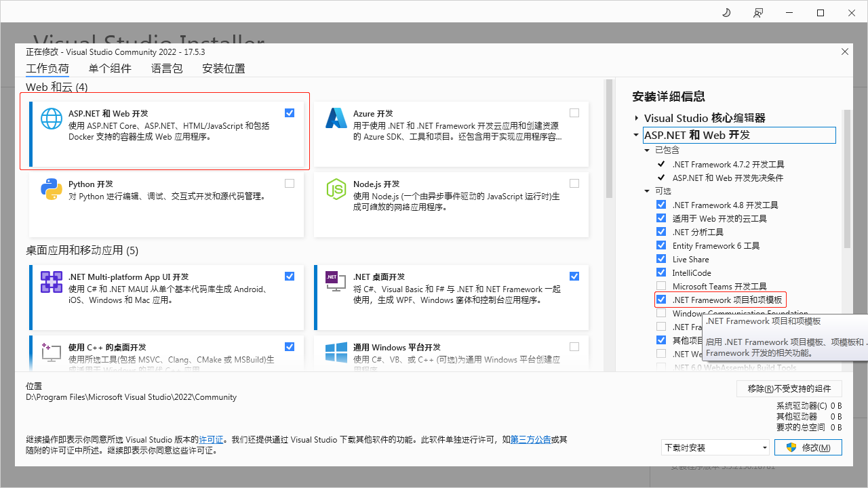Screen dimensions: 868x488
Task: Uncheck the .NET 分析工具 option
Action: pos(661,232)
